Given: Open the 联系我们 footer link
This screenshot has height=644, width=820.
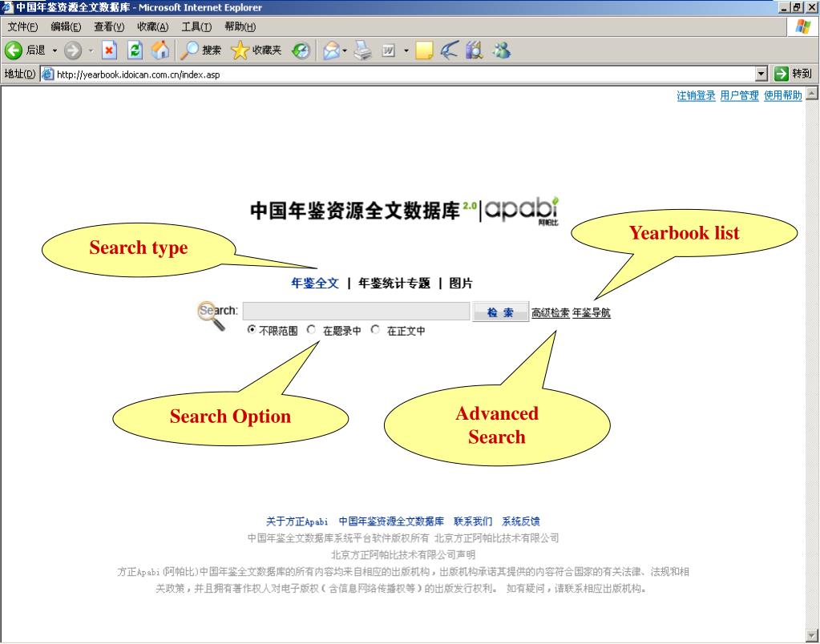Looking at the screenshot, I should [x=473, y=521].
